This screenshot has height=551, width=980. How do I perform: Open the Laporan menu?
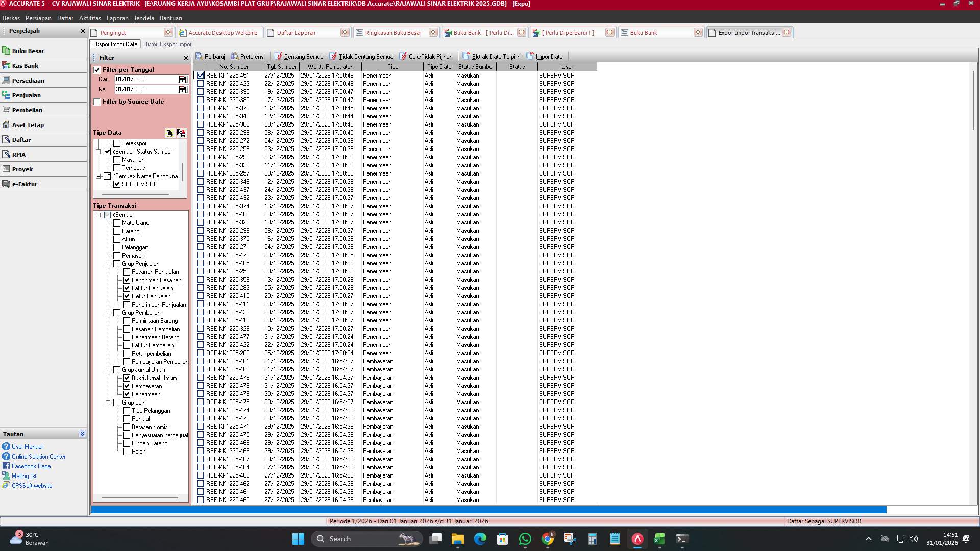click(x=117, y=18)
